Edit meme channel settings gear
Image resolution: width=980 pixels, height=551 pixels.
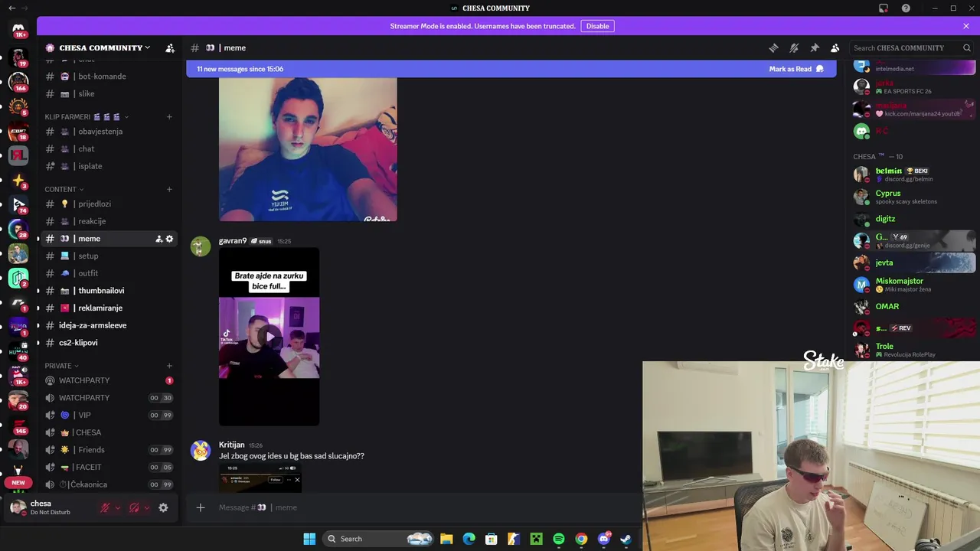pyautogui.click(x=170, y=239)
